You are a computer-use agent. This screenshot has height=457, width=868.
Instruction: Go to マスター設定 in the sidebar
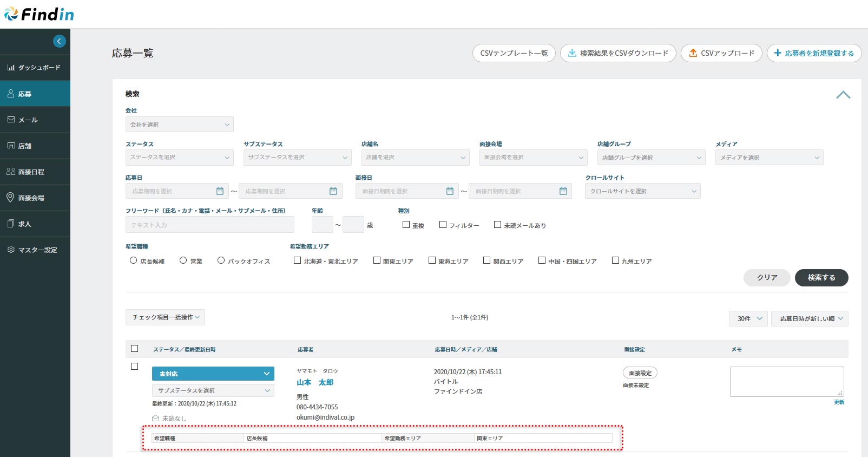coord(35,250)
